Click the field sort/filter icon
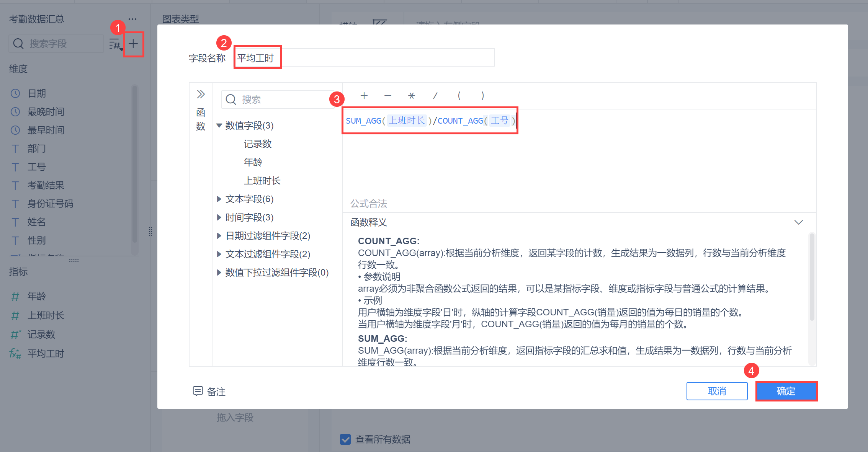 (115, 44)
